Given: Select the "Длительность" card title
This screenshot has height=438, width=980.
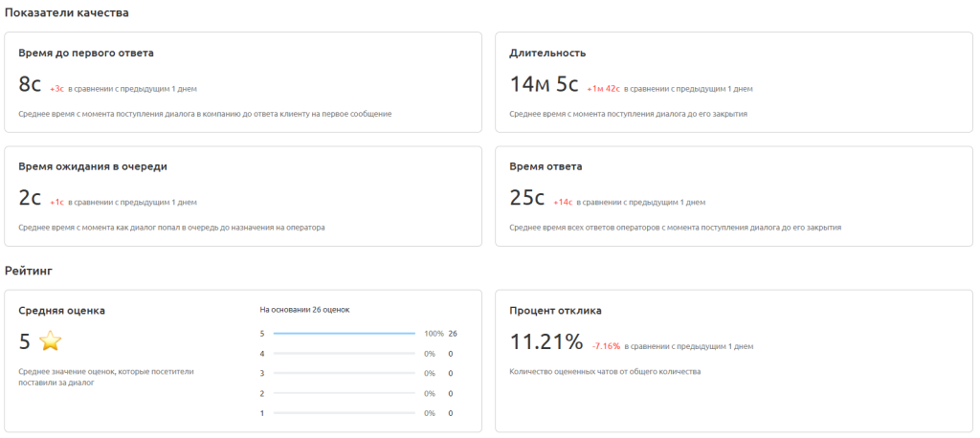Looking at the screenshot, I should pyautogui.click(x=547, y=54).
